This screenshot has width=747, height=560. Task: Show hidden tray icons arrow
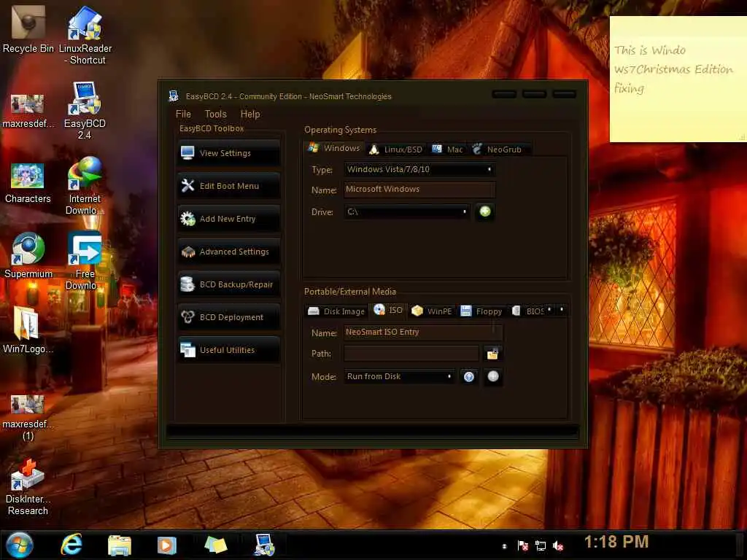coord(505,546)
